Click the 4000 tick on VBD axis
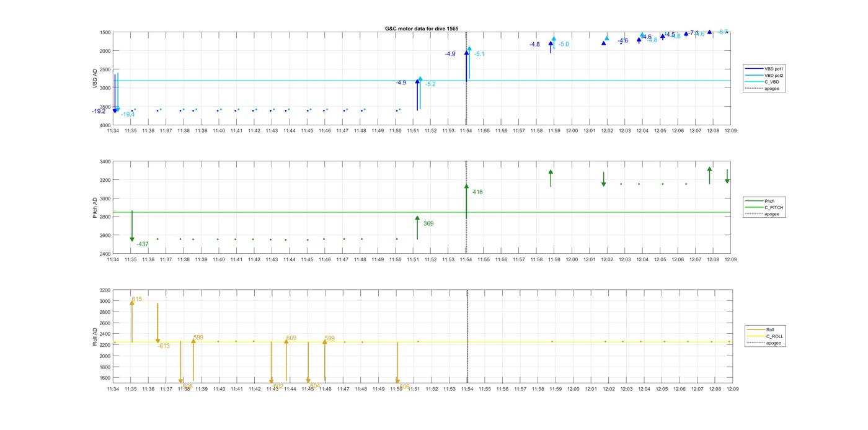 (105, 125)
